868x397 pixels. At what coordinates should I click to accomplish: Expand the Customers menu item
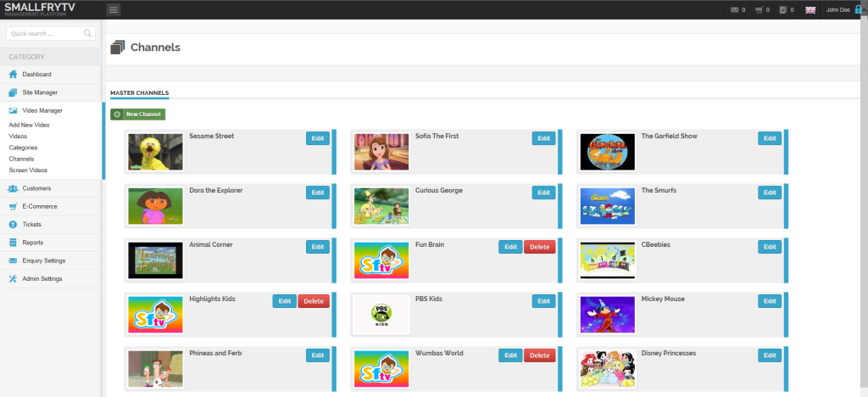coord(50,188)
